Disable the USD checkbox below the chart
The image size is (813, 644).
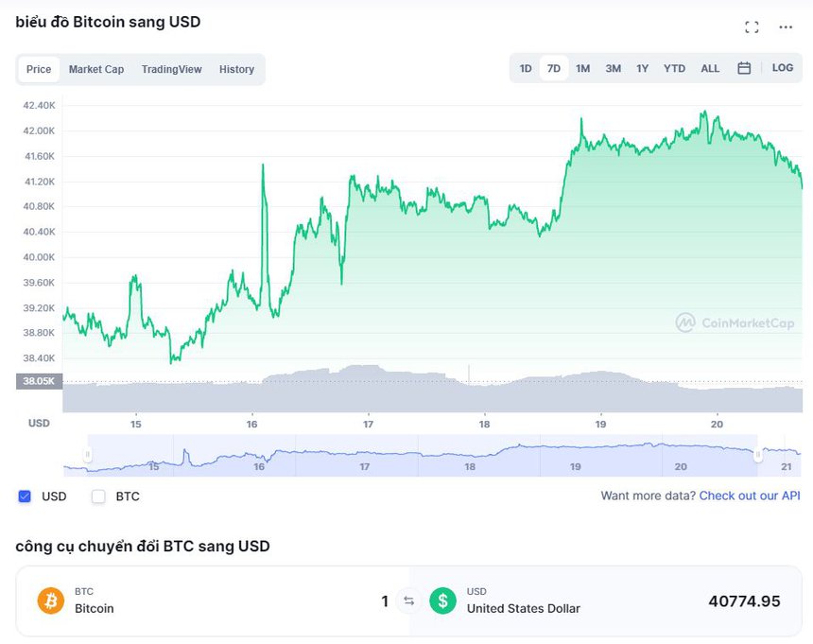click(x=24, y=496)
